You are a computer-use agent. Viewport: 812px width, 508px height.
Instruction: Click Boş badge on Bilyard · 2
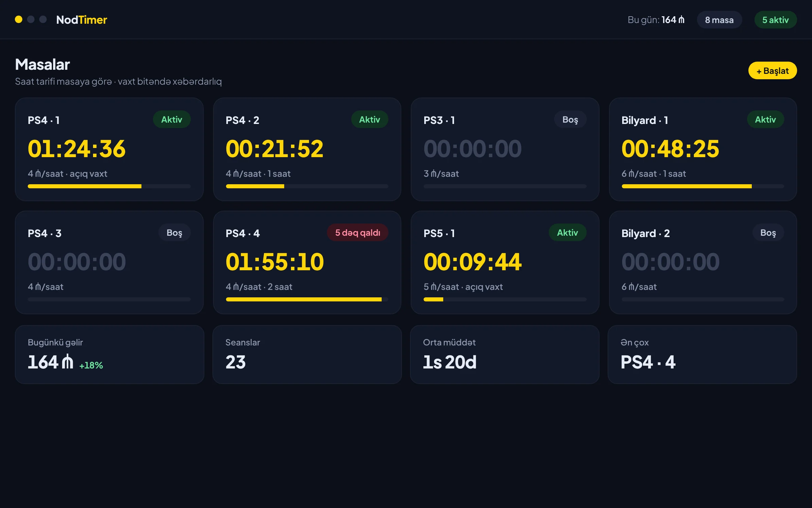[768, 233]
